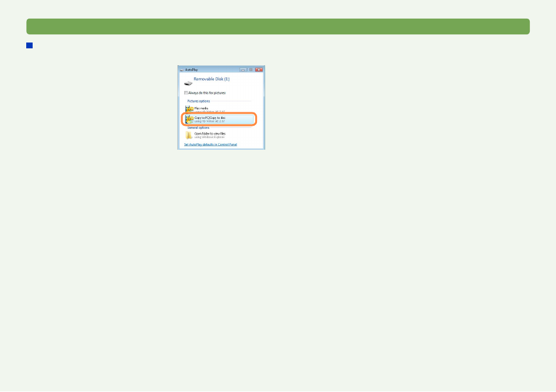The height and width of the screenshot is (392, 556).
Task: Tick the 'Always do this for pictures' checkbox
Action: [x=186, y=93]
